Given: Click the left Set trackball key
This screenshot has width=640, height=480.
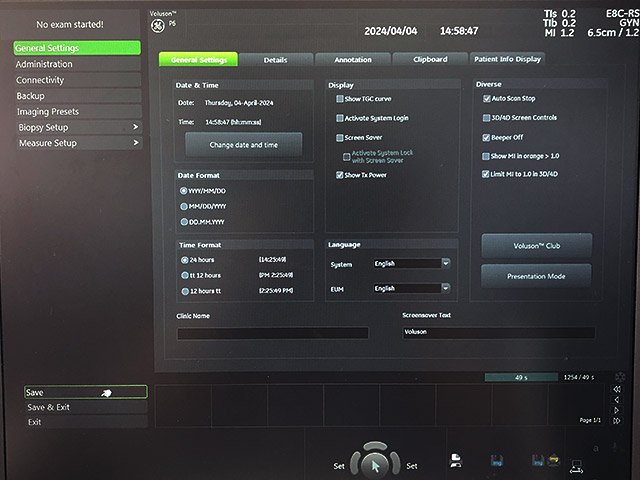Looking at the screenshot, I should (x=355, y=464).
